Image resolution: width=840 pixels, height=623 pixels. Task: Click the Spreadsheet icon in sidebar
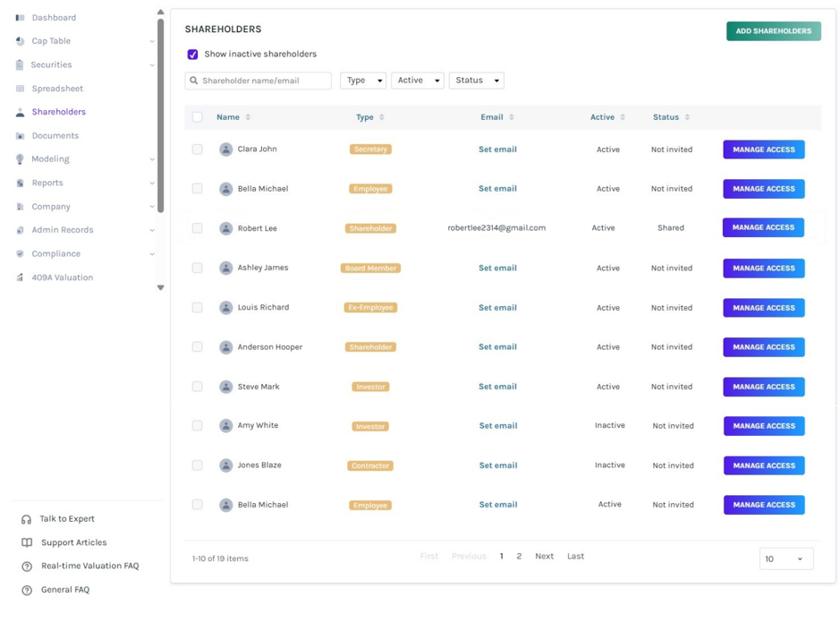(x=20, y=89)
